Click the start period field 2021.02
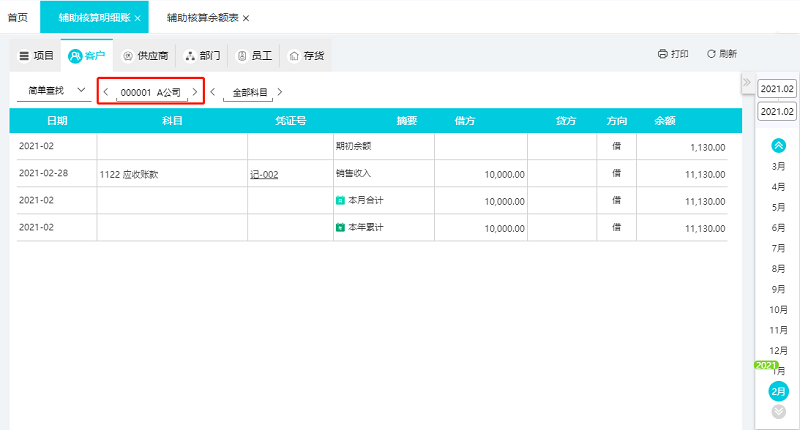800x430 pixels. (777, 89)
